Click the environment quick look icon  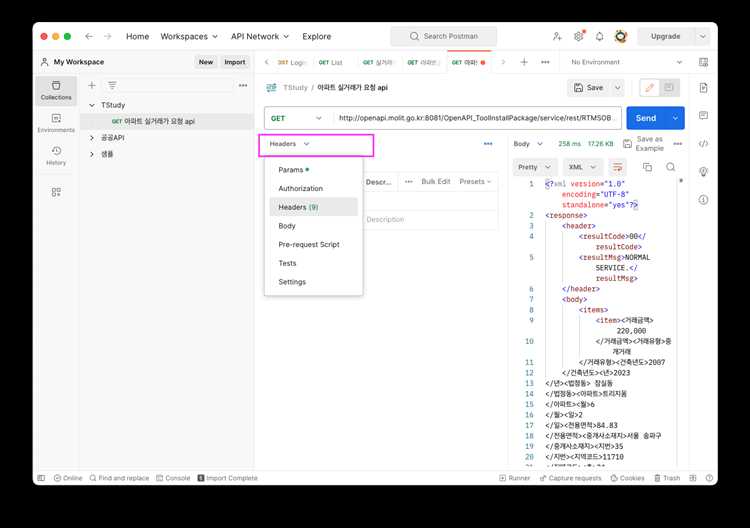point(704,62)
